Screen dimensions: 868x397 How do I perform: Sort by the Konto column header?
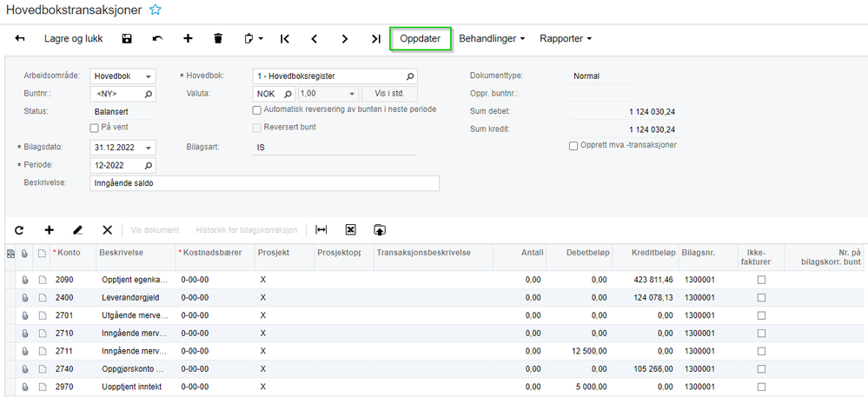[x=69, y=253]
